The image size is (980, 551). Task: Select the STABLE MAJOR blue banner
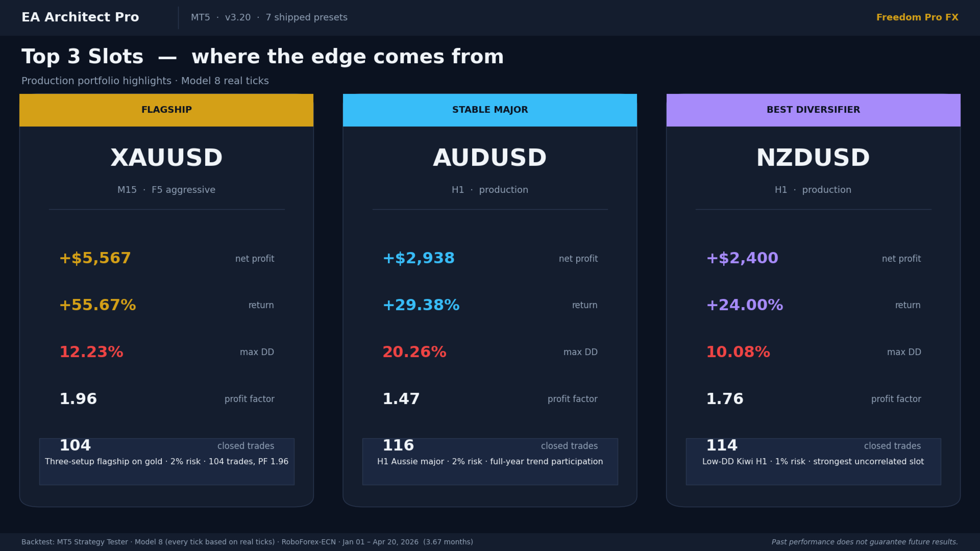click(490, 110)
